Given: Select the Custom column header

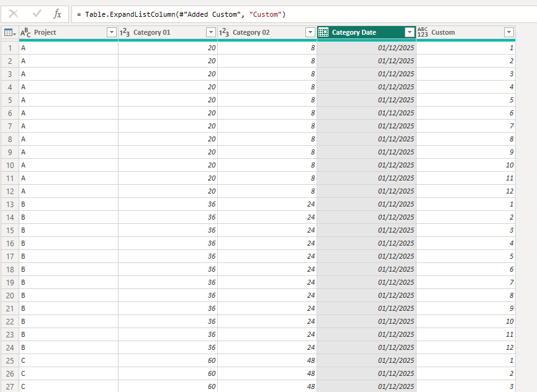Looking at the screenshot, I should tap(466, 32).
